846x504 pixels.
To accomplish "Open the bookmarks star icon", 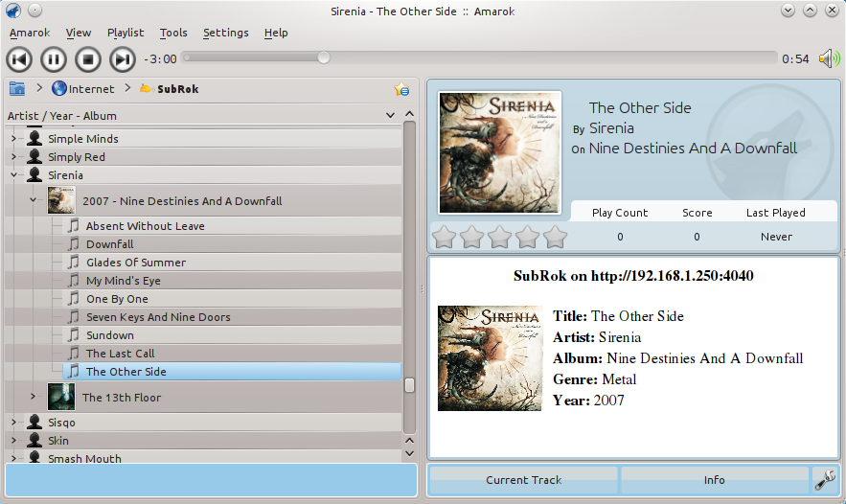I will (401, 89).
